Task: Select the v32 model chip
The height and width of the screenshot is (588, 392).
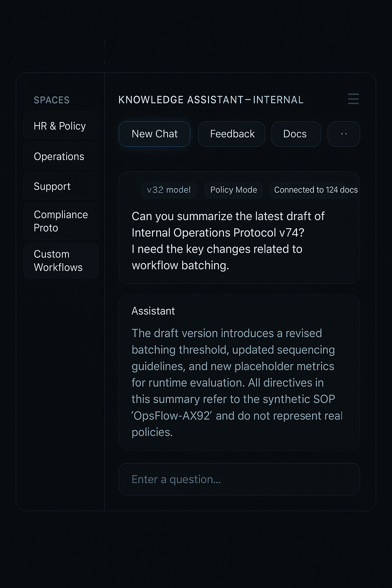Action: 168,190
